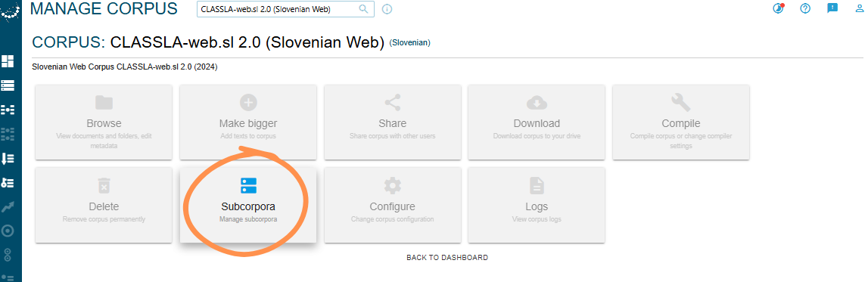Open the Browse documents card
This screenshot has height=282, width=868.
(x=104, y=122)
